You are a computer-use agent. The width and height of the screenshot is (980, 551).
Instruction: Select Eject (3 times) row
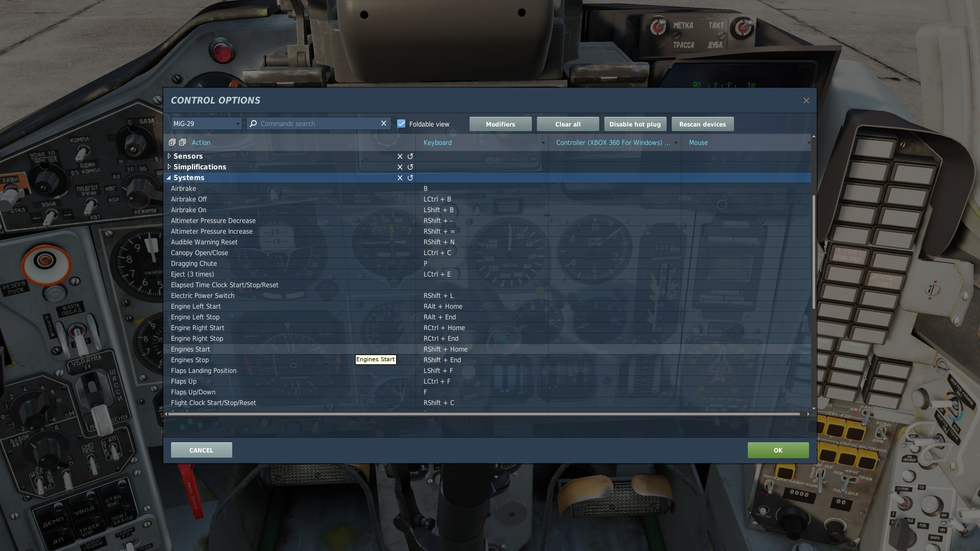tap(487, 274)
